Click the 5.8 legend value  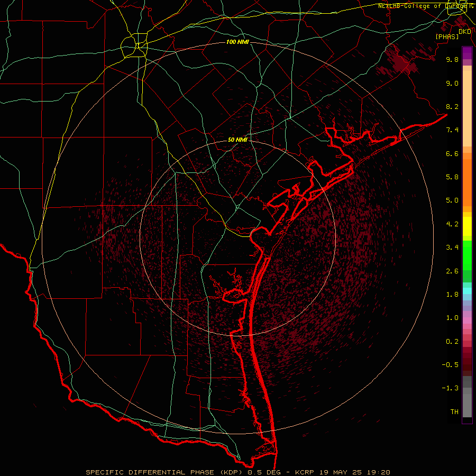pos(452,177)
